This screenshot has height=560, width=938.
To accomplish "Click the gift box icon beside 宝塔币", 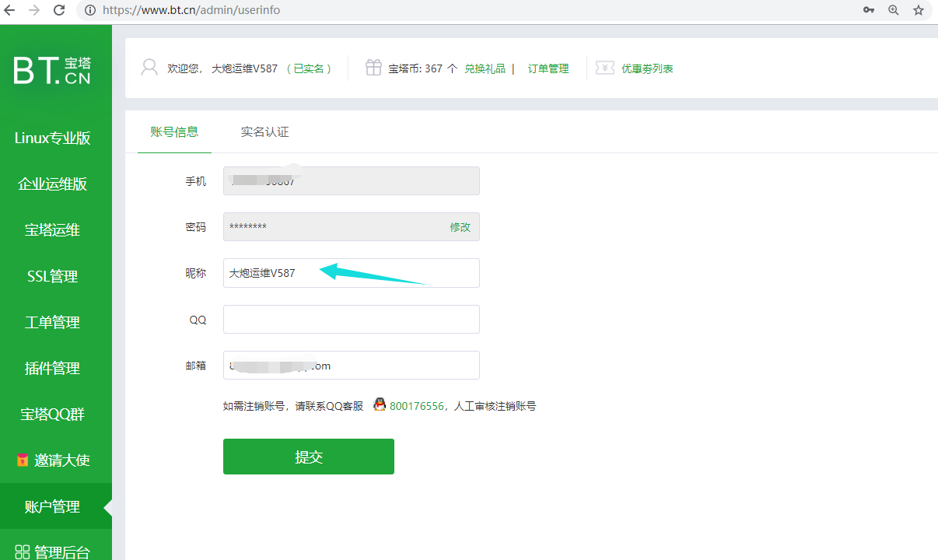I will (x=373, y=67).
